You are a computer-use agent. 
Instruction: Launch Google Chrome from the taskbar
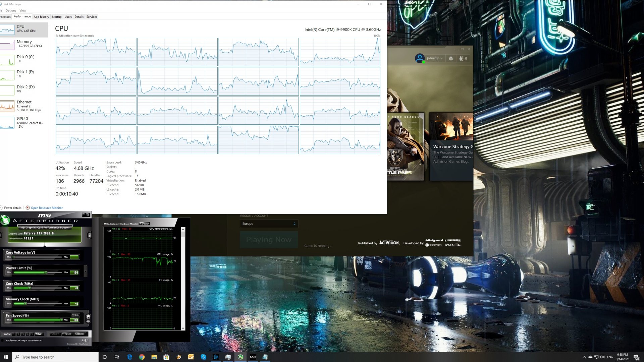[x=142, y=357]
